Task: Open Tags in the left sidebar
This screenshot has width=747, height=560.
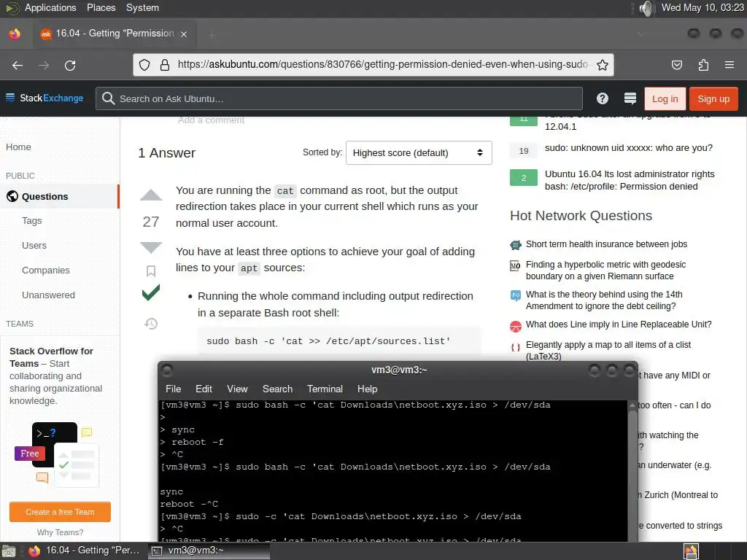Action: (32, 220)
